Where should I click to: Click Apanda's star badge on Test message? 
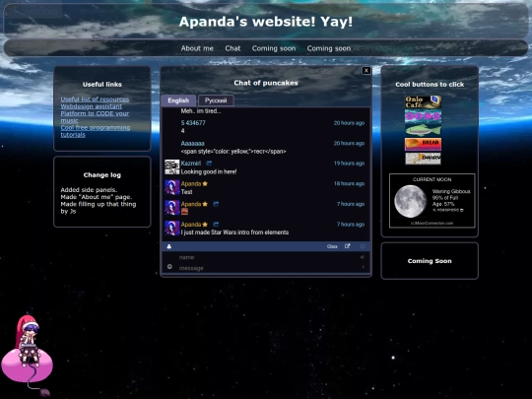coord(205,184)
